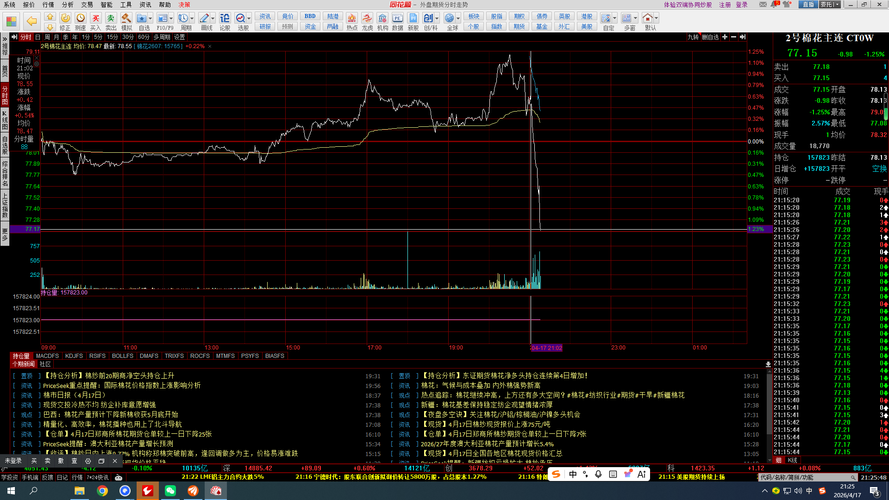Open the 论股 discussion icon
Screen dimensions: 889x500
pyautogui.click(x=225, y=18)
